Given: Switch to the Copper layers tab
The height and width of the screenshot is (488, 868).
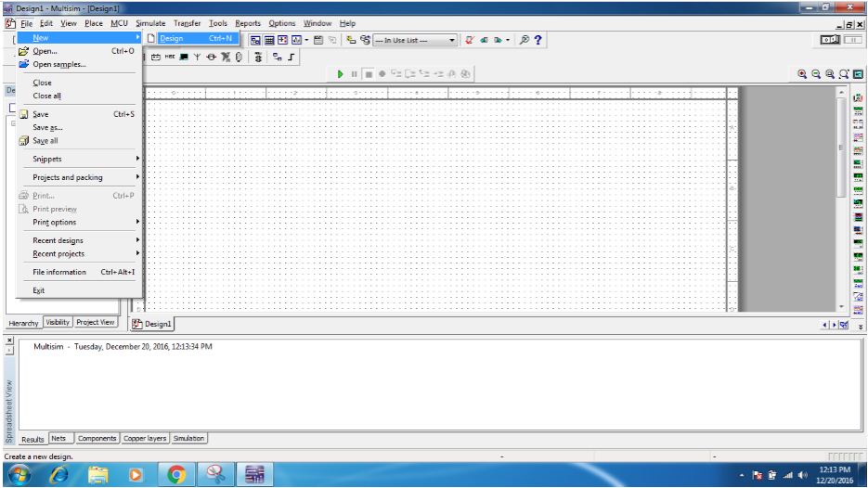Looking at the screenshot, I should [x=145, y=438].
